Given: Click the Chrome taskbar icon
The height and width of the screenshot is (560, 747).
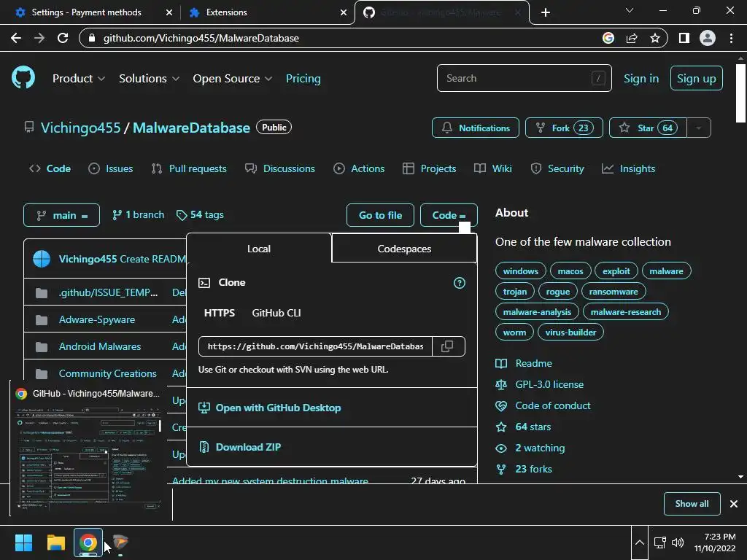Looking at the screenshot, I should pyautogui.click(x=88, y=542).
